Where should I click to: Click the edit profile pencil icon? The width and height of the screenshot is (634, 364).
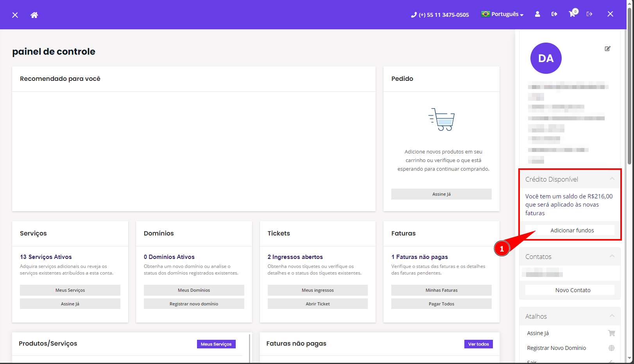coord(607,49)
